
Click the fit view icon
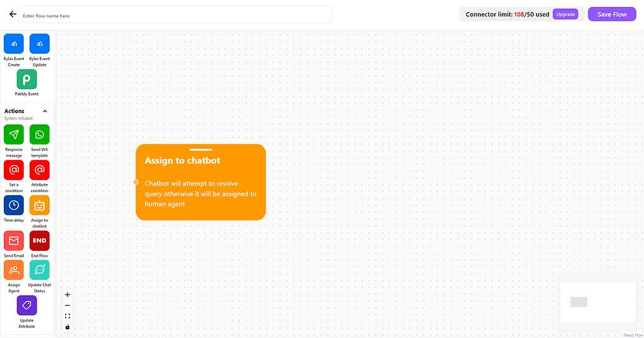click(x=67, y=317)
